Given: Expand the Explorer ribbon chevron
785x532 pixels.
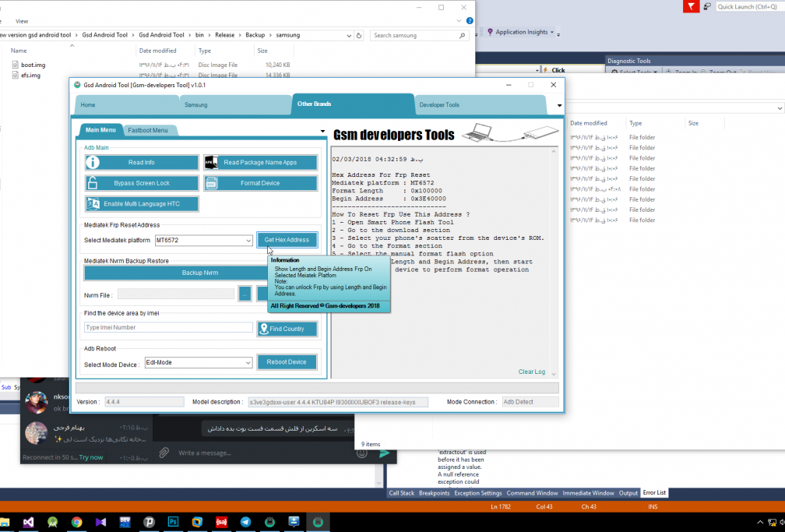Looking at the screenshot, I should (459, 21).
